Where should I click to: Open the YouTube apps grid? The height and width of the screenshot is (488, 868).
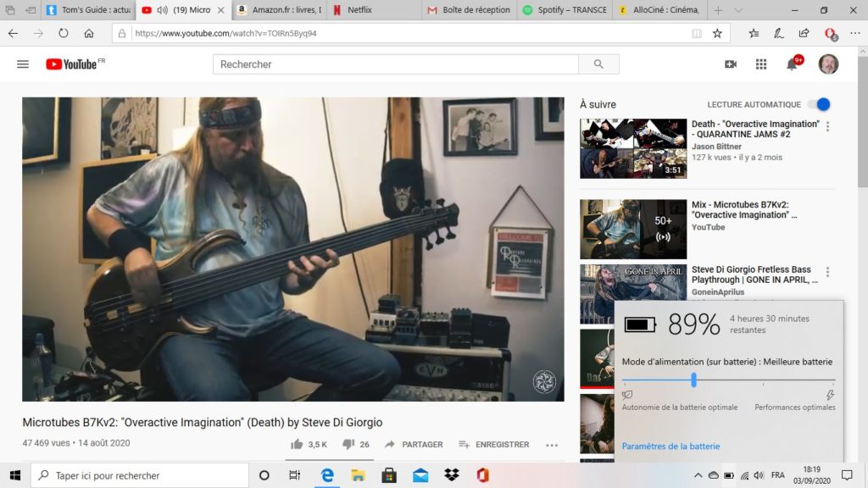[x=761, y=64]
